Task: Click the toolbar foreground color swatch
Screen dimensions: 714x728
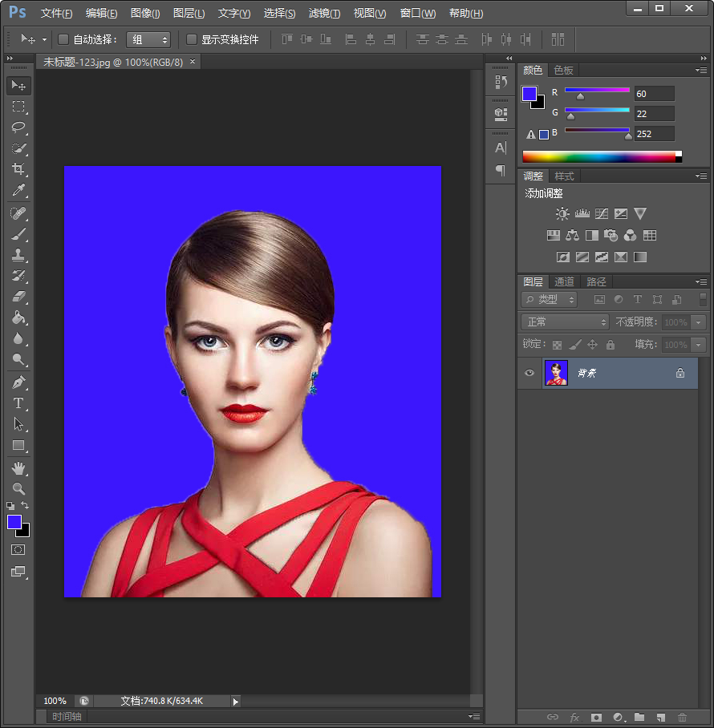Action: pos(14,522)
